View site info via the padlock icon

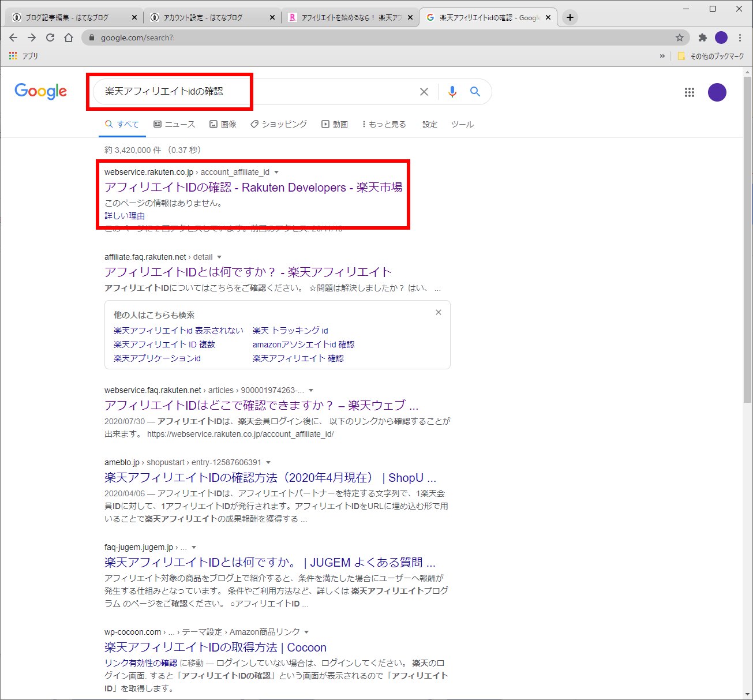pyautogui.click(x=91, y=38)
